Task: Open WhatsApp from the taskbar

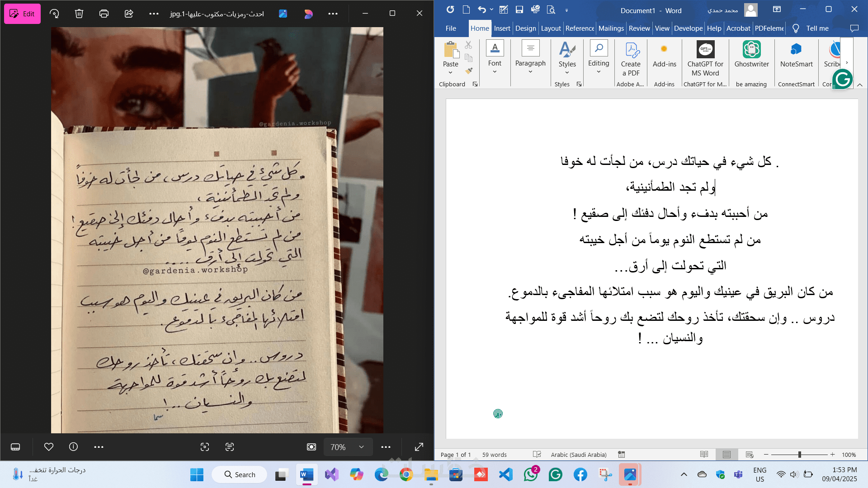Action: pyautogui.click(x=530, y=474)
